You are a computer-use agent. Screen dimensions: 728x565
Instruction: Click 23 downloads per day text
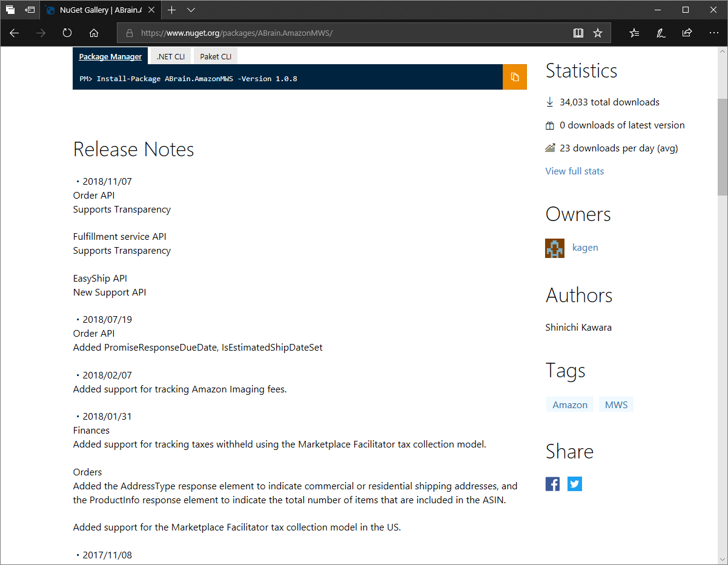[618, 148]
